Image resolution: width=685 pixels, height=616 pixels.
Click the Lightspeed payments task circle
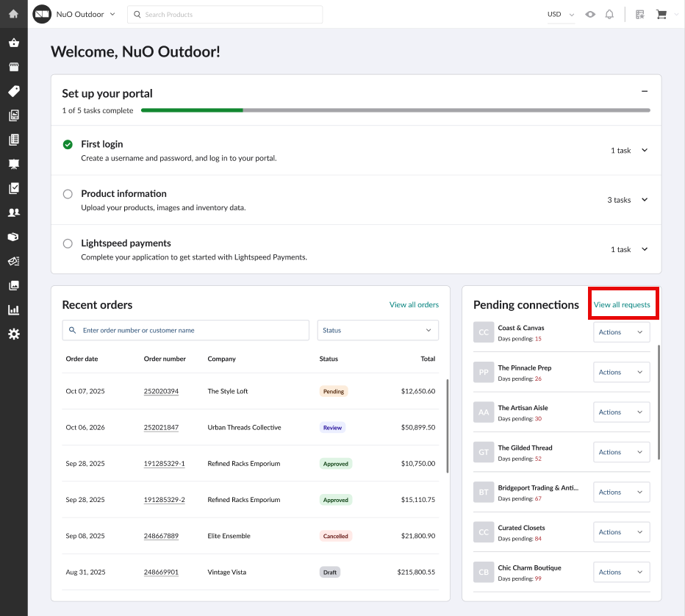(68, 243)
